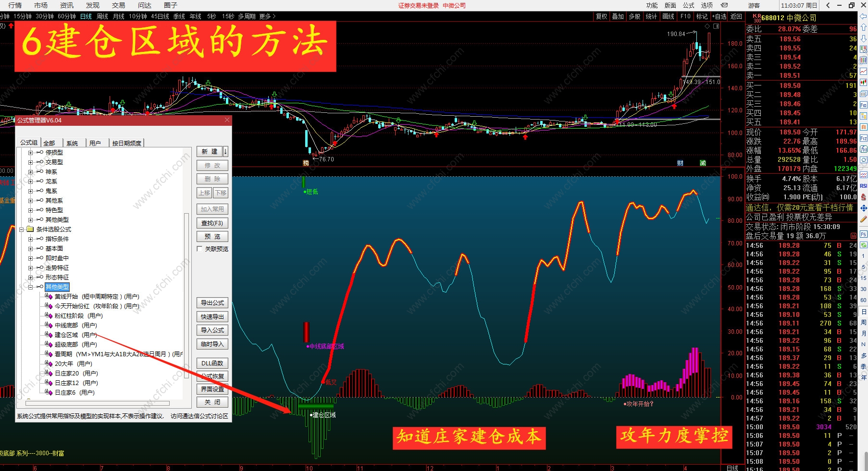
Task: Toggle the 关联预览 checkbox
Action: [199, 249]
